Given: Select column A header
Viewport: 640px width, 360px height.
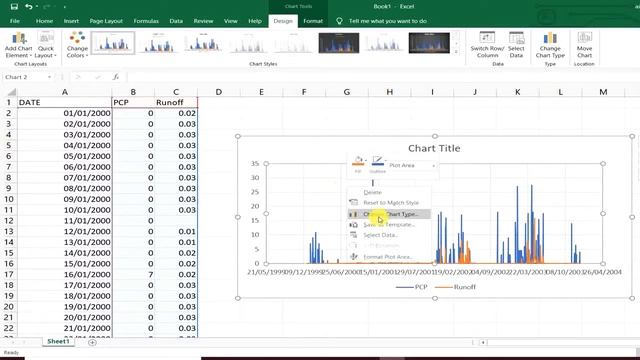Looking at the screenshot, I should tap(64, 92).
